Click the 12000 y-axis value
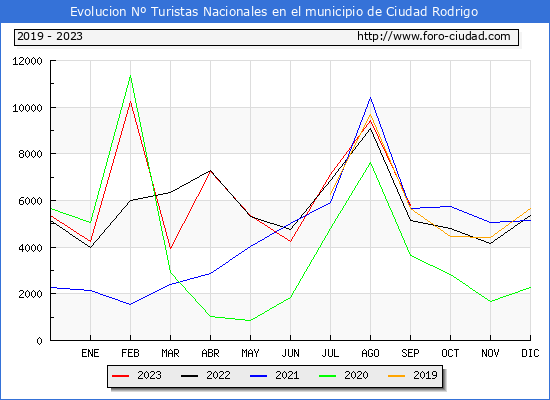The height and width of the screenshot is (400, 550). point(27,61)
